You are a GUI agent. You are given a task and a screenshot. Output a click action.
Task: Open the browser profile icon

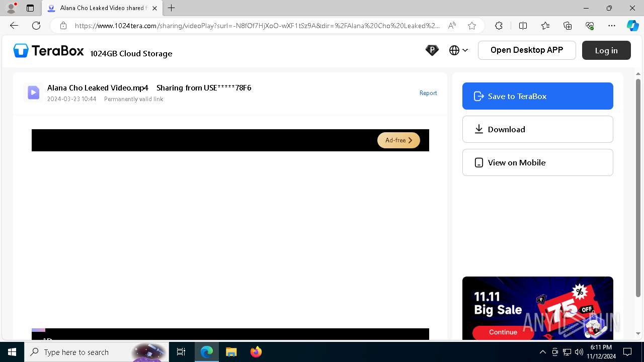[x=11, y=8]
